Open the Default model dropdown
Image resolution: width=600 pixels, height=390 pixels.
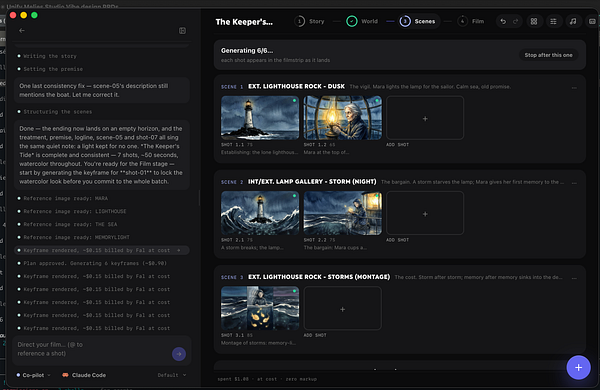pos(172,375)
